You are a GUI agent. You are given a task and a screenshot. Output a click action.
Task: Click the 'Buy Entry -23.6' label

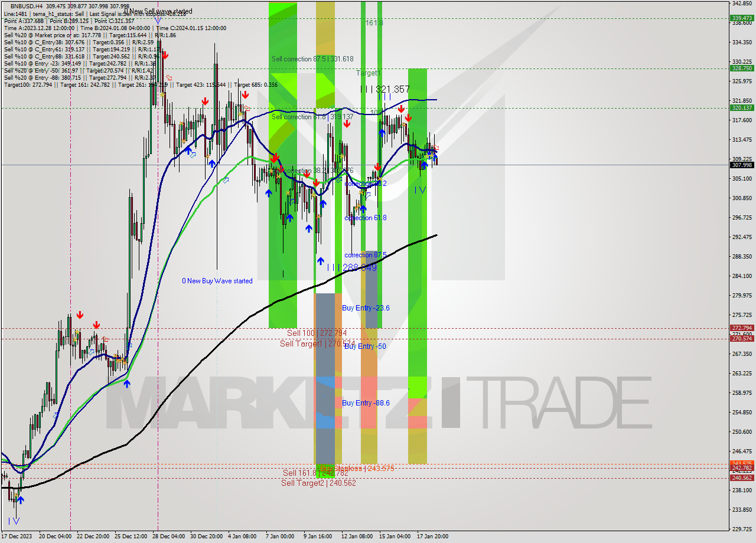click(366, 308)
